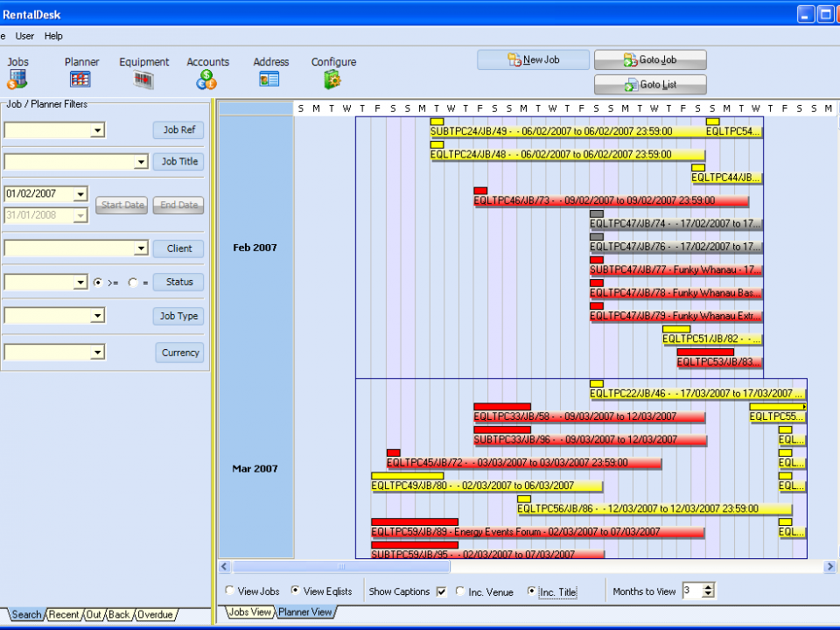This screenshot has height=630, width=840.
Task: Open the Jobs module icon
Action: pyautogui.click(x=17, y=80)
